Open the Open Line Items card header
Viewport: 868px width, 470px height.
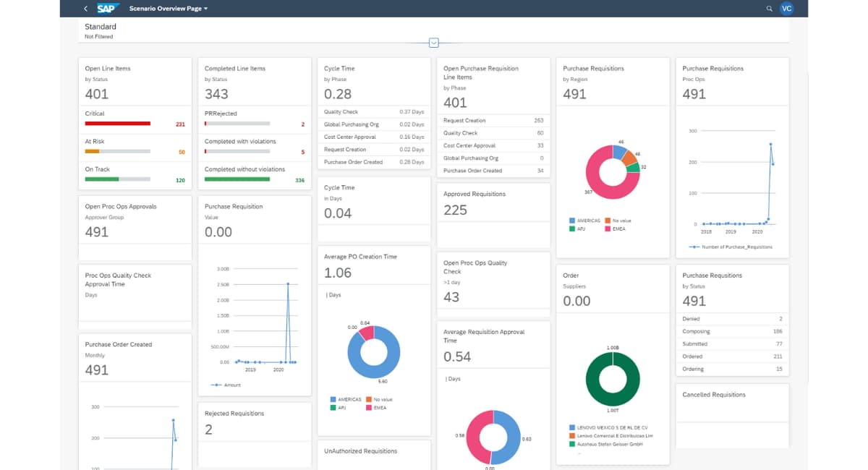pos(108,69)
